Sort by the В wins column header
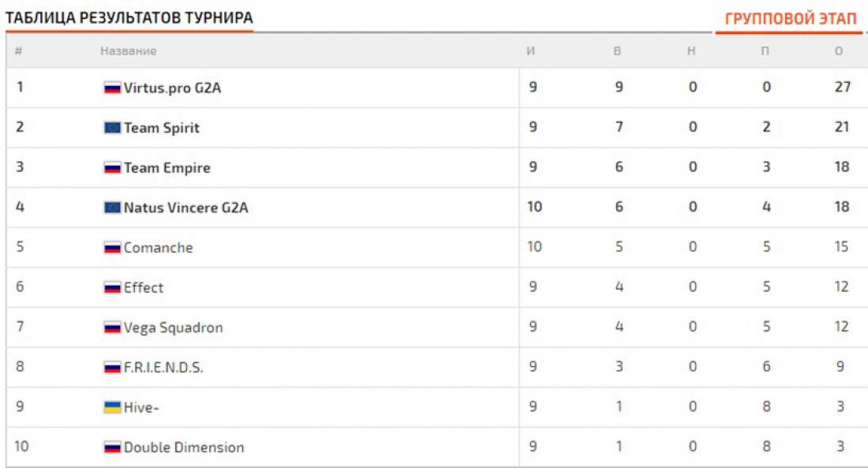868x468 pixels. pos(617,51)
